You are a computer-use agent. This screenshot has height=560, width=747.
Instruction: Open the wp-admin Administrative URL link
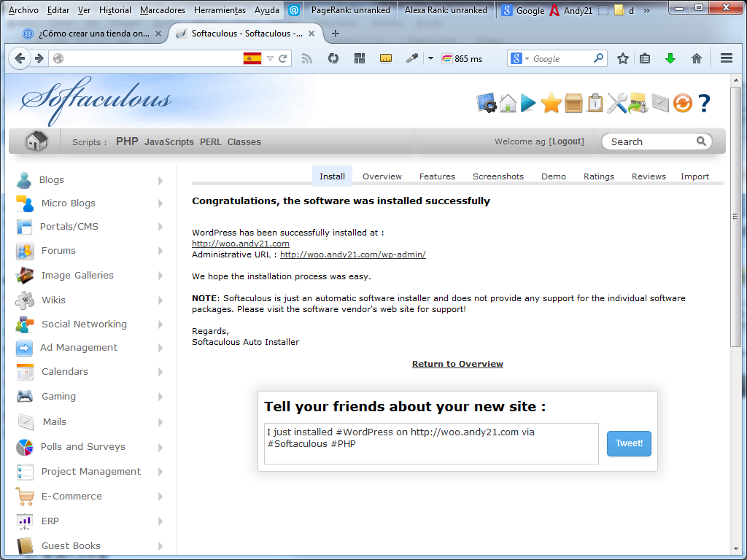coord(353,254)
